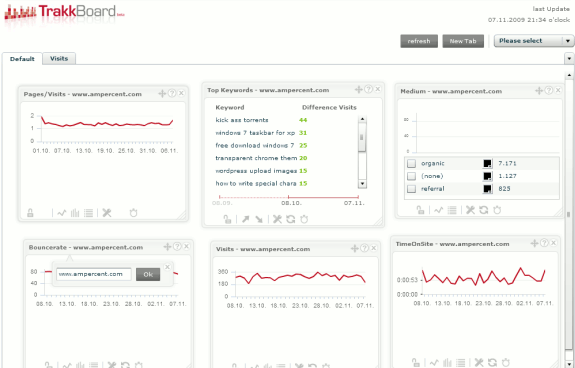The height and width of the screenshot is (368, 575).
Task: Show falling keywords with the down arrow icon
Action: (259, 219)
